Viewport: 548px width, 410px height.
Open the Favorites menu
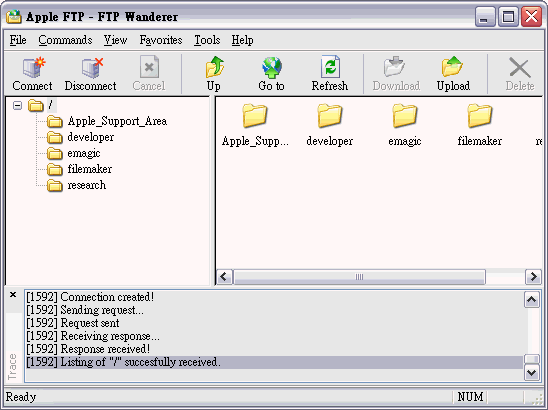pyautogui.click(x=161, y=40)
